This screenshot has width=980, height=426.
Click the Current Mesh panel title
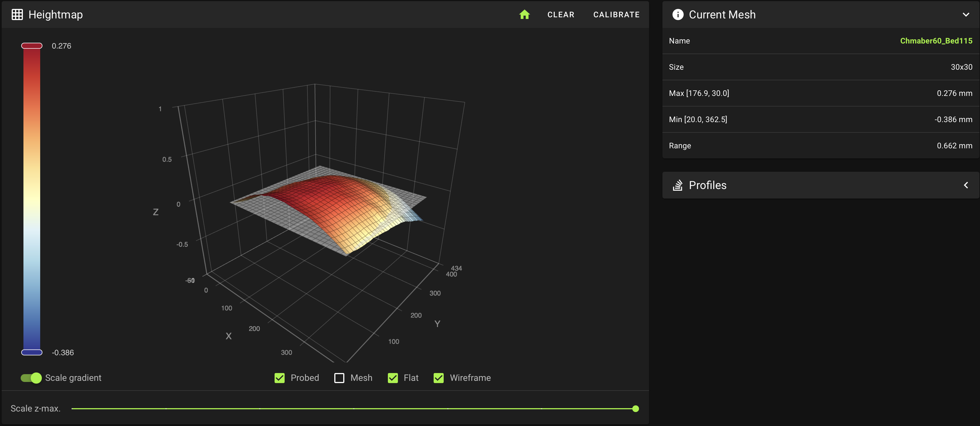tap(722, 14)
